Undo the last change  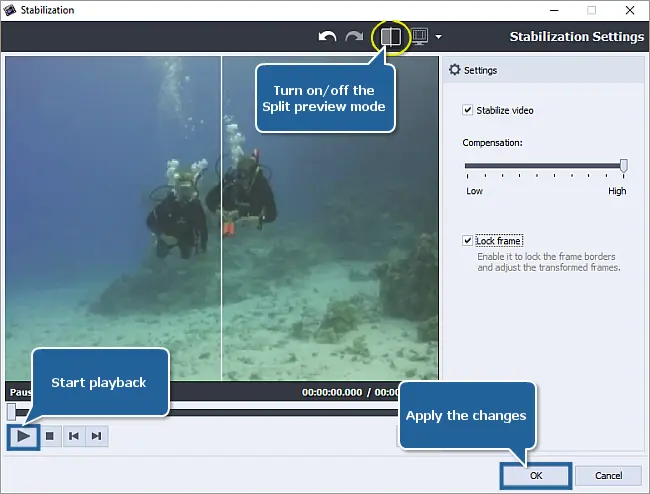coord(327,37)
